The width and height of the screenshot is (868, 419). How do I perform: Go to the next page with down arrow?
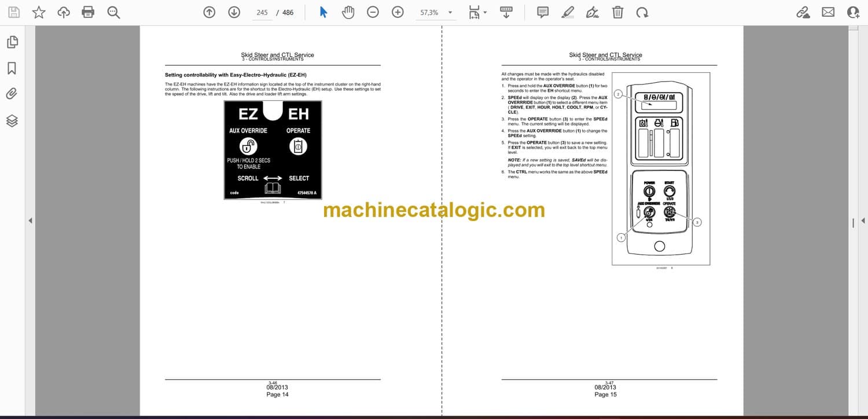234,12
